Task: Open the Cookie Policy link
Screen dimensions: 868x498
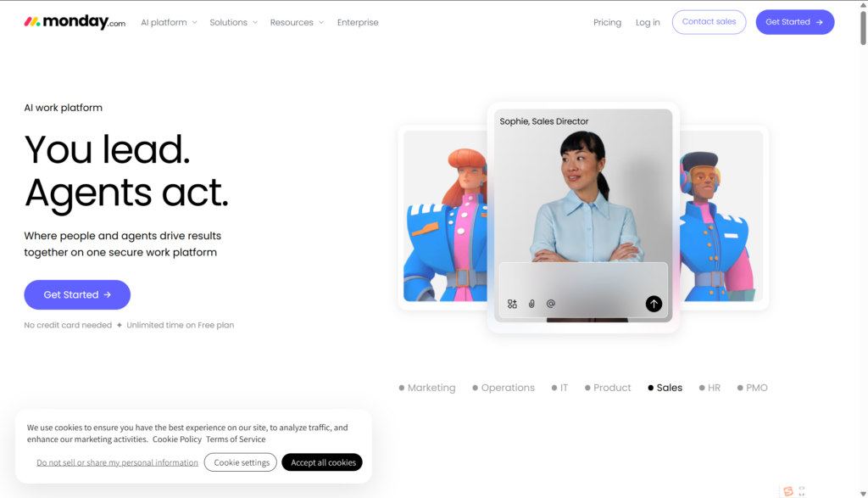Action: tap(177, 439)
